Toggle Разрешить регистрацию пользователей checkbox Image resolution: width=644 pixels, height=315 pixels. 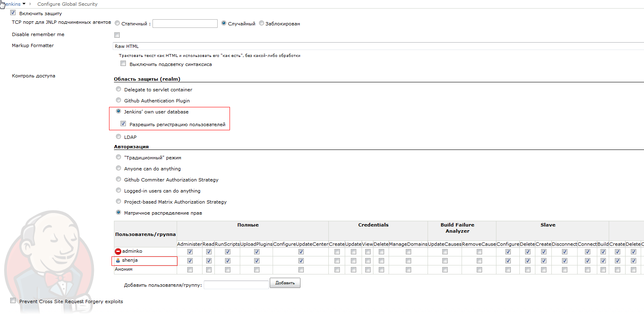click(123, 124)
